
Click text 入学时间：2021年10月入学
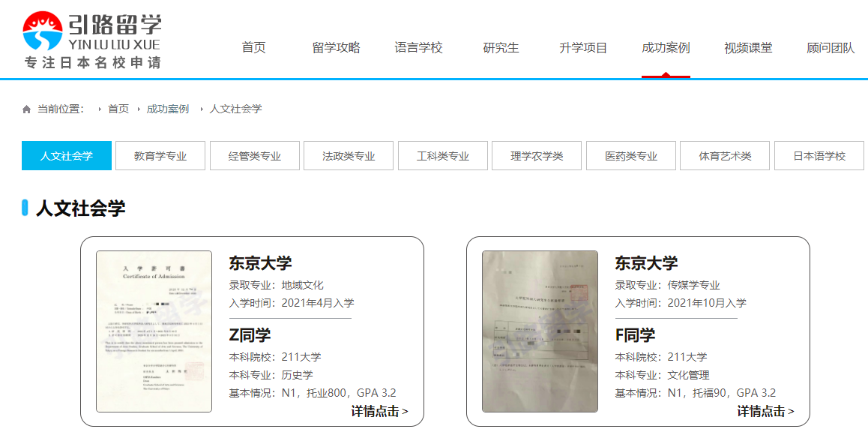[681, 303]
